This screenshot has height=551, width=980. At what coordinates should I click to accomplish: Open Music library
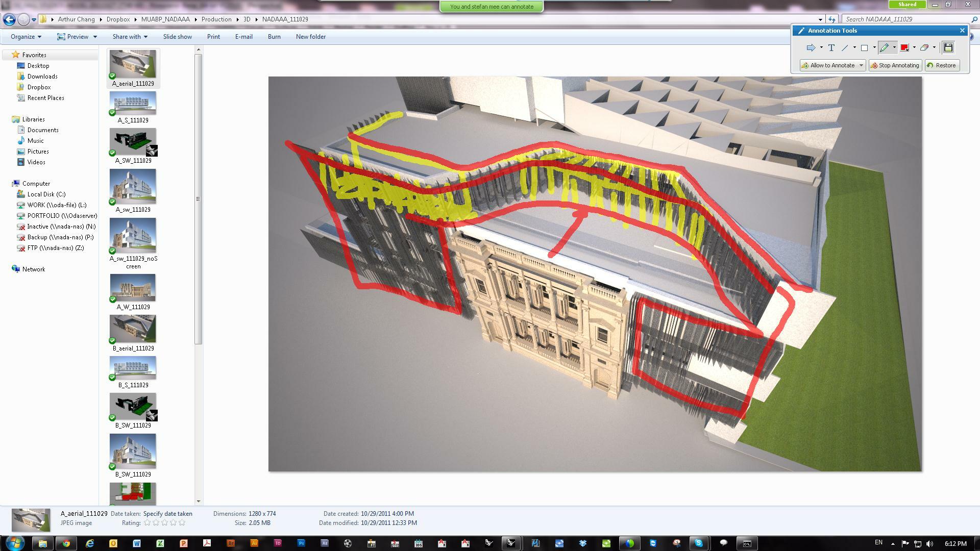(35, 141)
